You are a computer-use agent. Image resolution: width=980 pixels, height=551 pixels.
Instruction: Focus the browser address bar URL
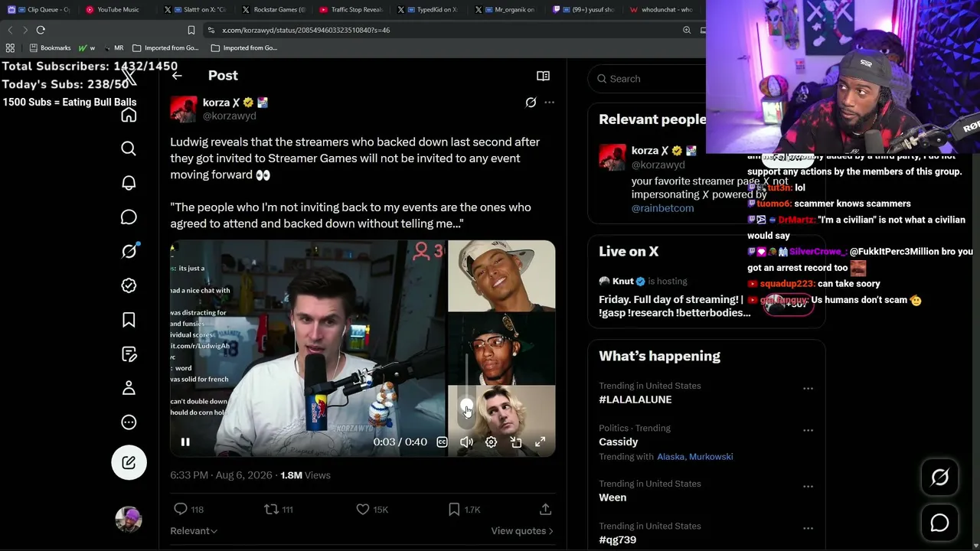(x=305, y=30)
